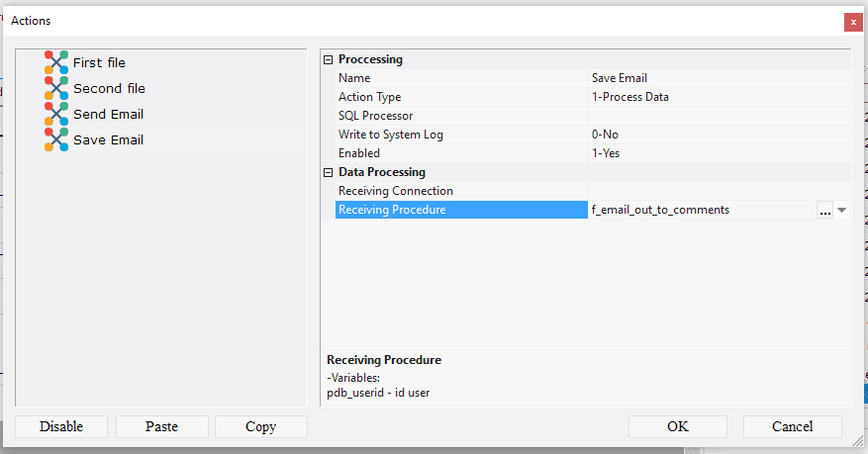Click the Save Email action icon

[56, 139]
